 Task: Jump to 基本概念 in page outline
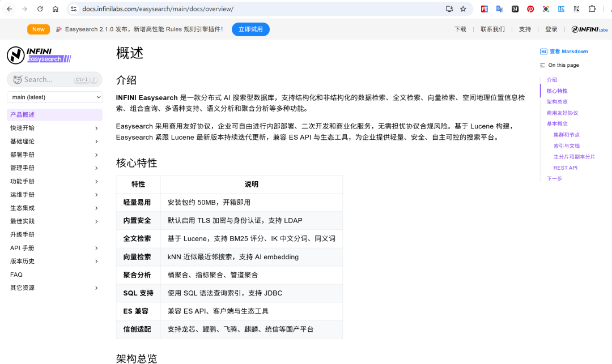[x=557, y=123]
